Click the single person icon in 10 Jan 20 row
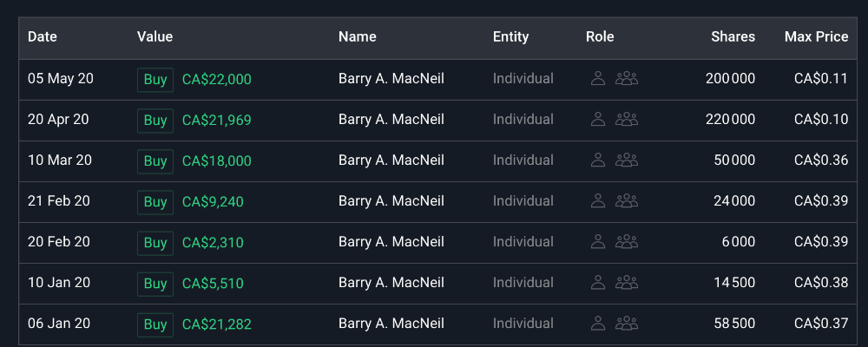The image size is (868, 347). coord(597,283)
